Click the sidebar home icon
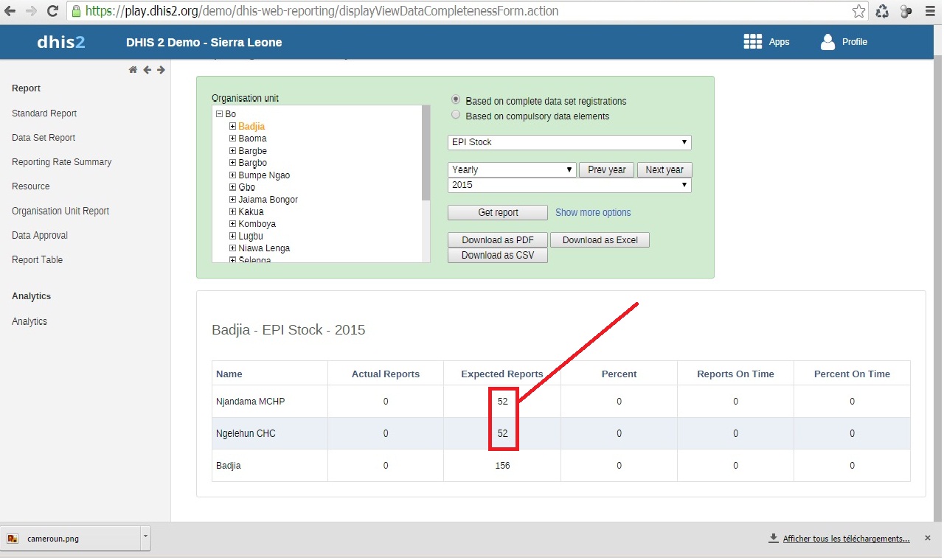 (x=133, y=70)
